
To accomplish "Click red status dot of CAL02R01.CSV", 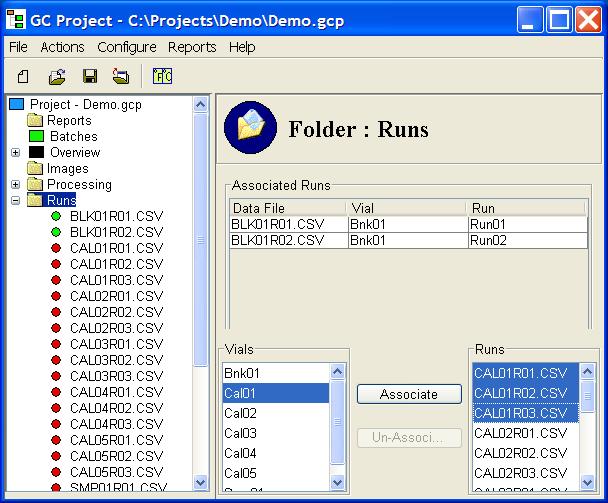I will pos(56,296).
